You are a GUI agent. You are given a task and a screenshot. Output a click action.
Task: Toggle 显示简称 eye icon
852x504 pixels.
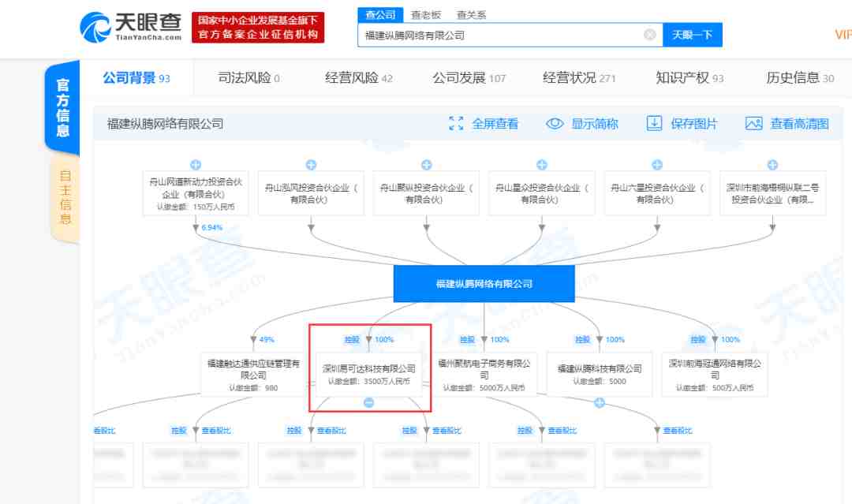click(555, 123)
